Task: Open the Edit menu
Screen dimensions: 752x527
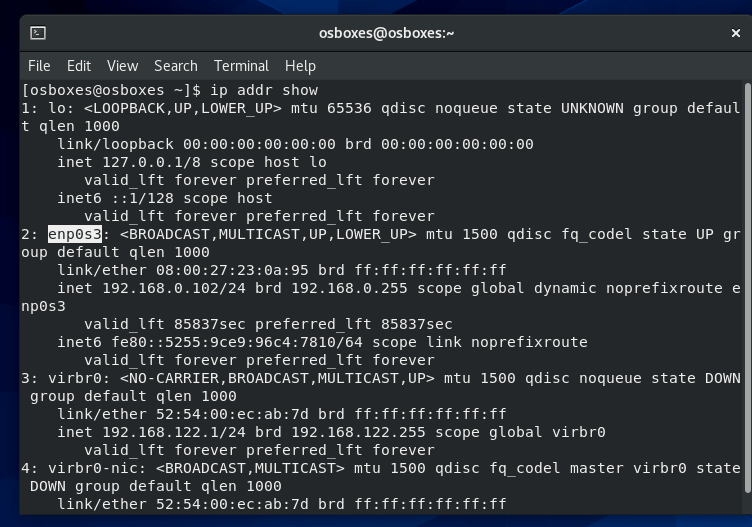Action: pos(79,66)
